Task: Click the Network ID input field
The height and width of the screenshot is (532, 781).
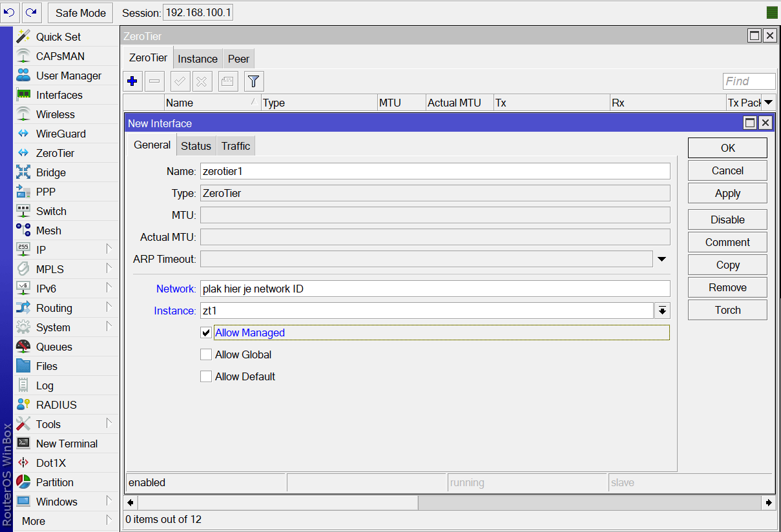Action: pyautogui.click(x=435, y=289)
